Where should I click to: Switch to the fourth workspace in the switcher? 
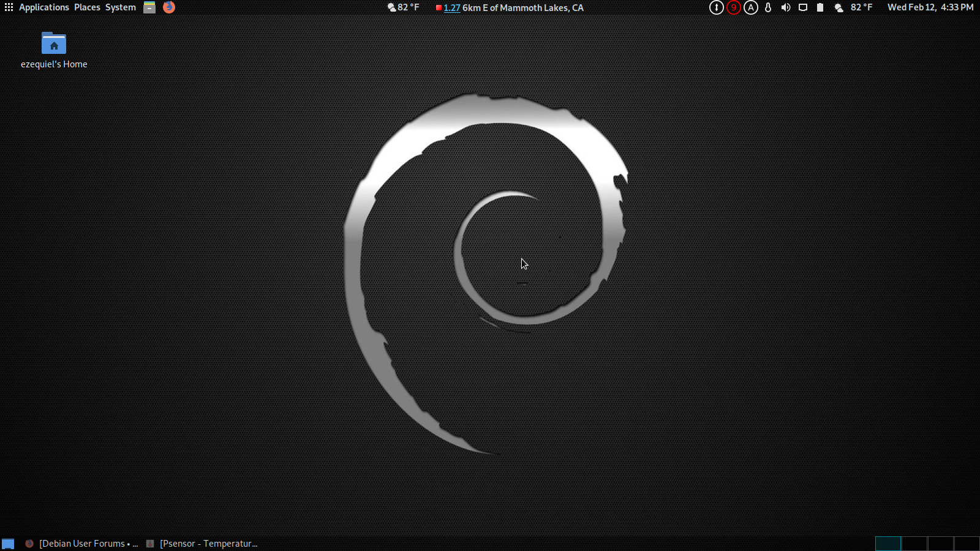click(x=967, y=544)
